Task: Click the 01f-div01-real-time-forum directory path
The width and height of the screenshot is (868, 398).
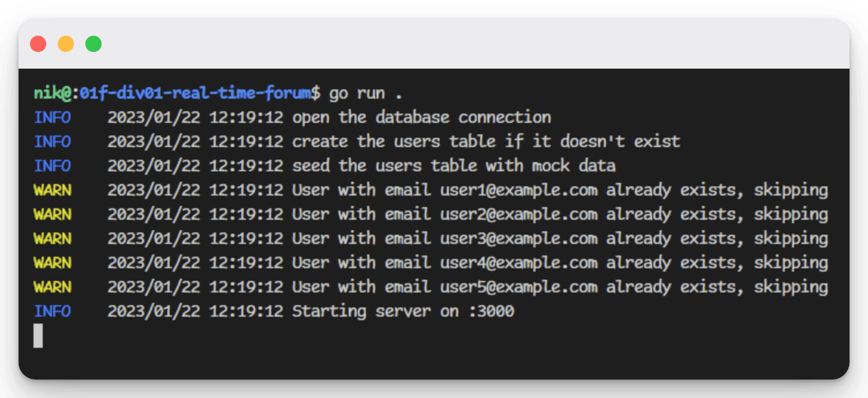Action: [x=195, y=93]
